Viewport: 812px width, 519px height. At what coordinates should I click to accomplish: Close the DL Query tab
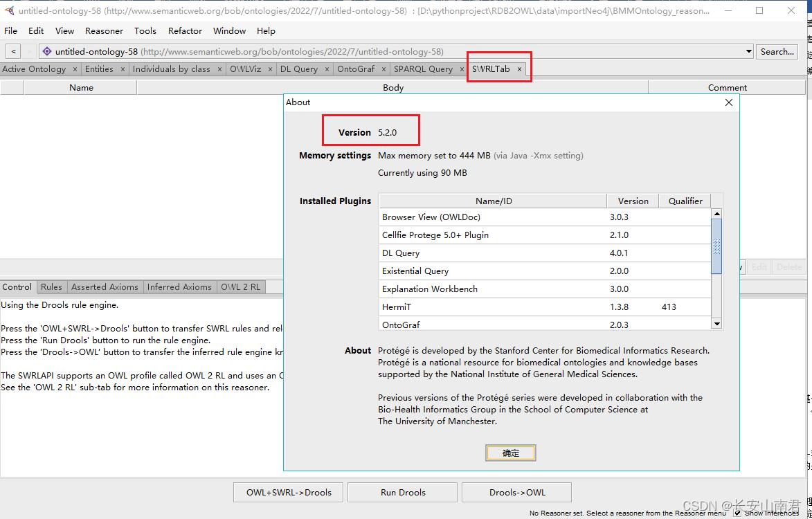[x=327, y=69]
